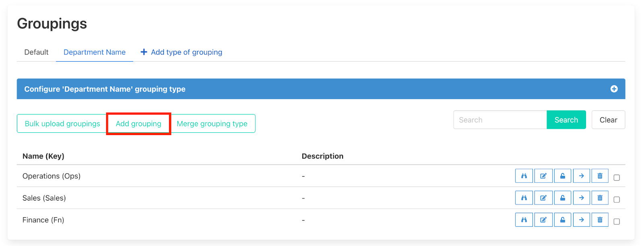The width and height of the screenshot is (644, 246).
Task: Open the Department Name tab
Action: pos(95,52)
